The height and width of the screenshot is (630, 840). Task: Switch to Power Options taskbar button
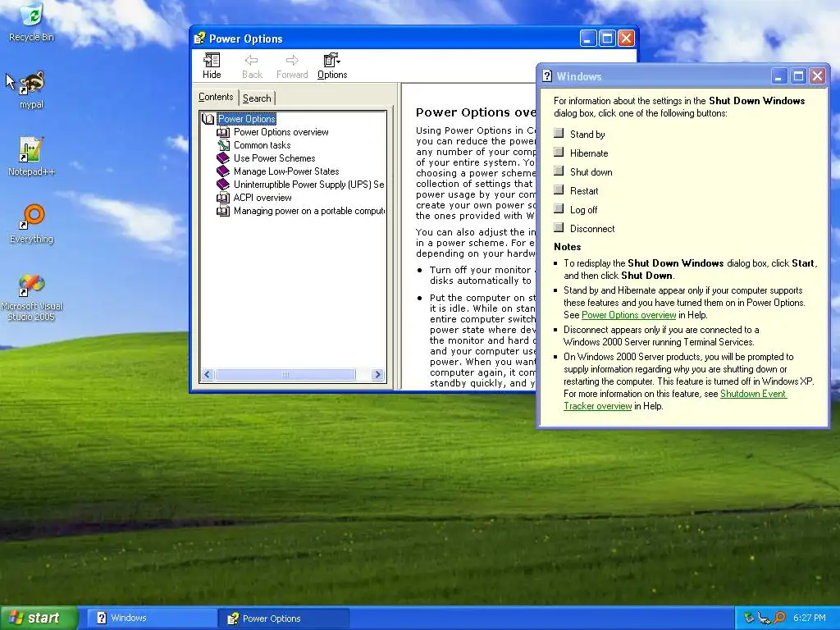pyautogui.click(x=284, y=619)
